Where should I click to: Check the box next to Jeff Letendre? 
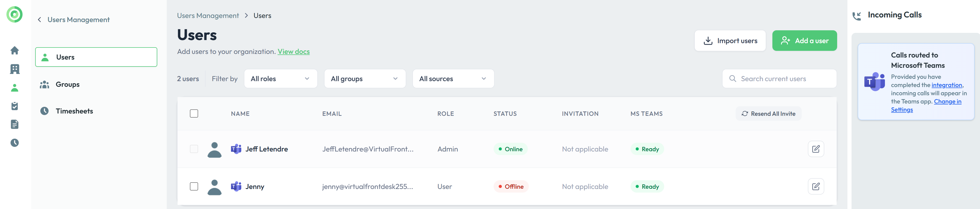point(194,149)
